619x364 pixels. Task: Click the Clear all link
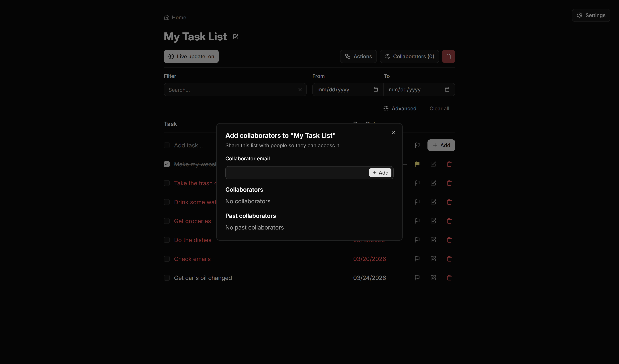click(439, 108)
